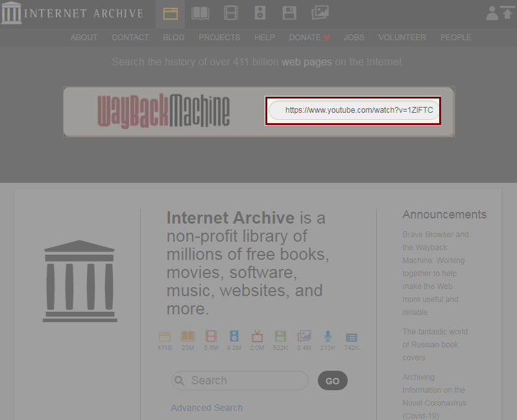The height and width of the screenshot is (420, 517).
Task: Open the 213K concerts microphone icon
Action: coord(328,336)
